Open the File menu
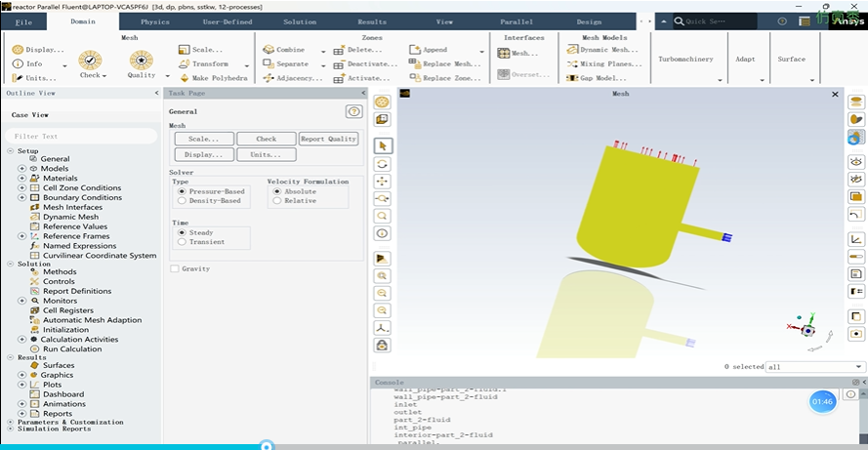 (x=23, y=22)
